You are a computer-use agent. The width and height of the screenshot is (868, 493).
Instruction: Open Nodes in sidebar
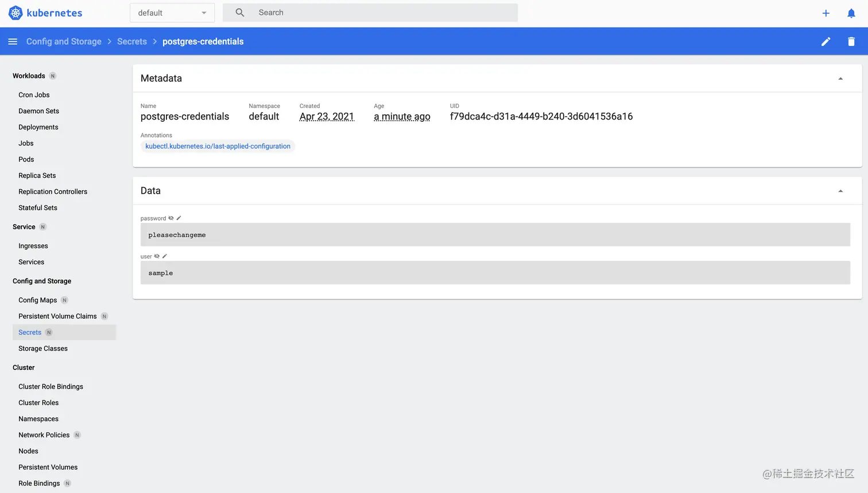click(x=28, y=451)
